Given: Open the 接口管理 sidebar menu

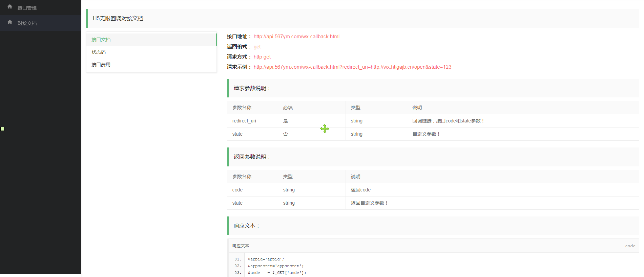Looking at the screenshot, I should click(x=27, y=8).
